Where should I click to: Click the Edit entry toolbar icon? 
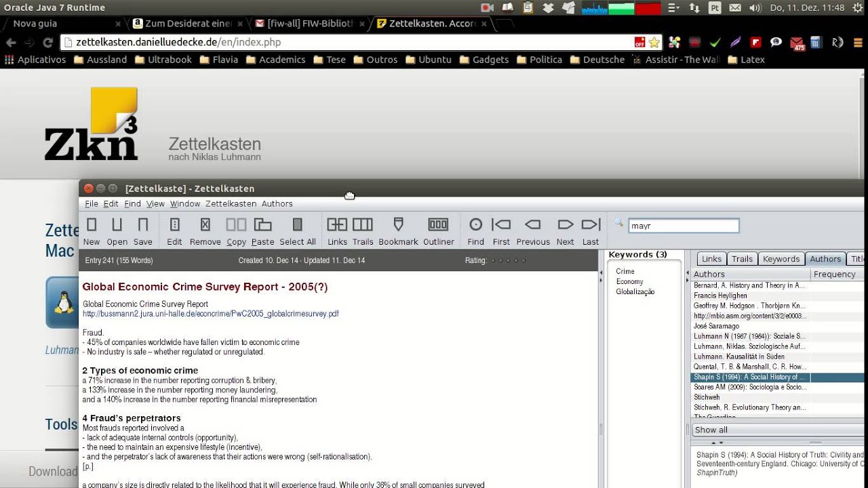point(174,224)
